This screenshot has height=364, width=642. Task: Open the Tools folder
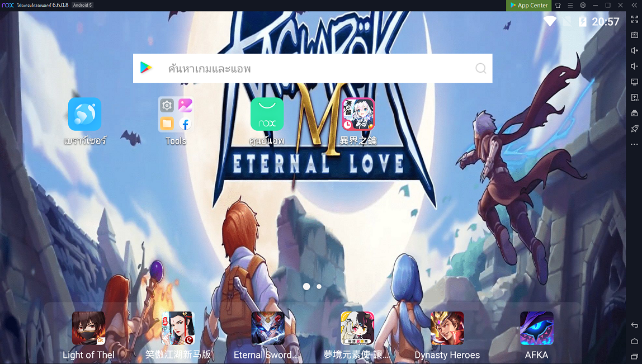tap(175, 114)
